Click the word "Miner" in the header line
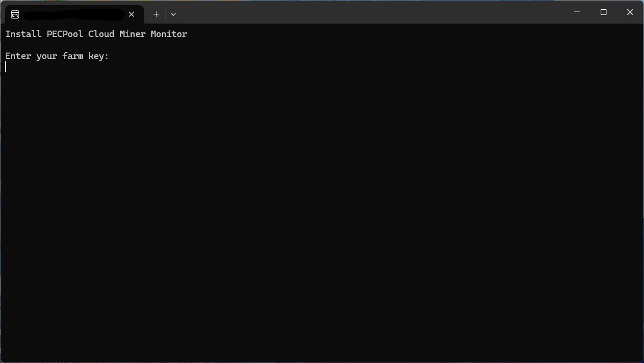644x363 pixels. [132, 34]
